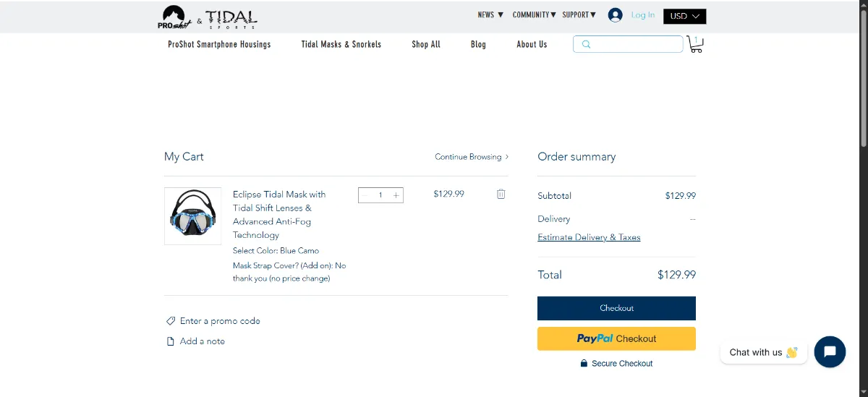This screenshot has height=397, width=868.
Task: Click Add a note
Action: point(203,341)
